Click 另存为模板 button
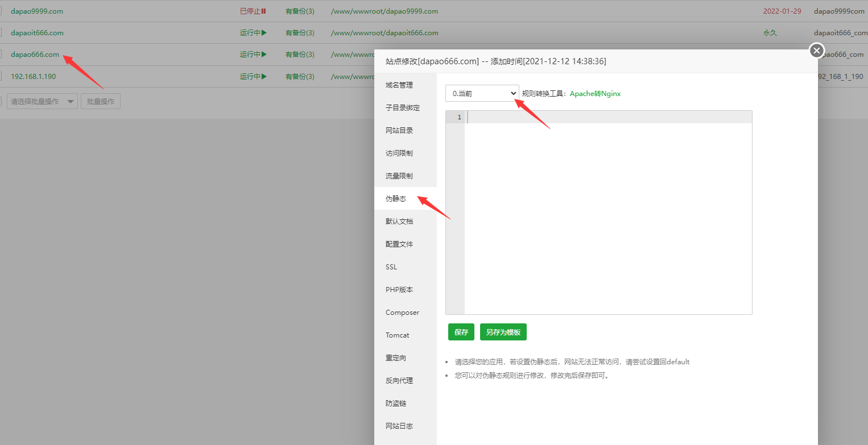Viewport: 868px width, 445px height. click(x=503, y=332)
